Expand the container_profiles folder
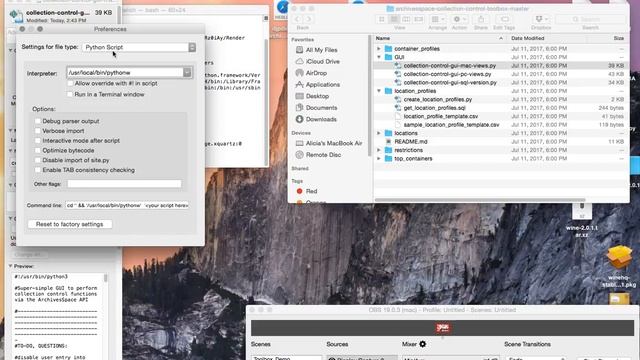 tap(379, 49)
